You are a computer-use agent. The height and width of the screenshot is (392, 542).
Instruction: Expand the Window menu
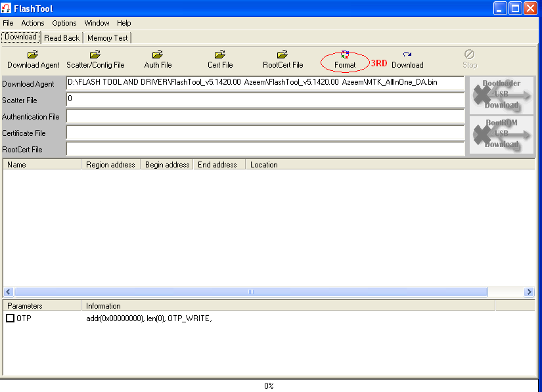click(97, 22)
